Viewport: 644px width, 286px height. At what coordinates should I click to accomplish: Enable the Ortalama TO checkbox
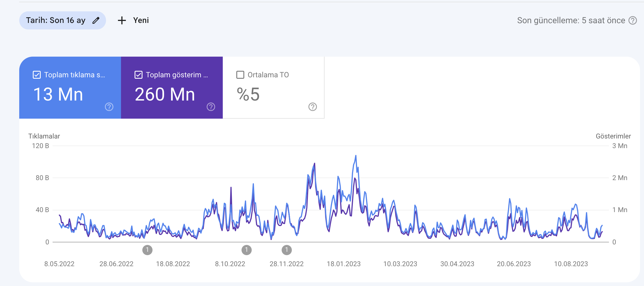pyautogui.click(x=240, y=75)
